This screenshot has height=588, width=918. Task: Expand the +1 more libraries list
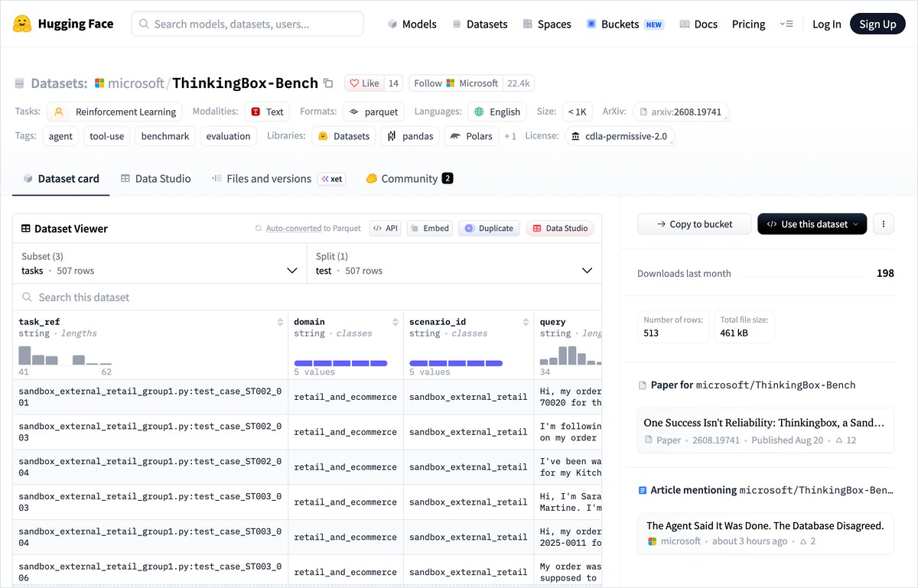click(509, 136)
